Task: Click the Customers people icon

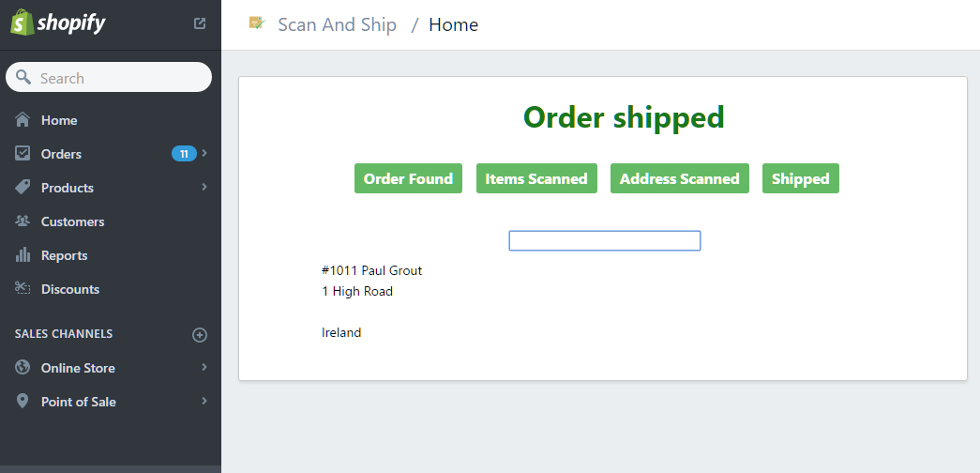Action: (x=23, y=221)
